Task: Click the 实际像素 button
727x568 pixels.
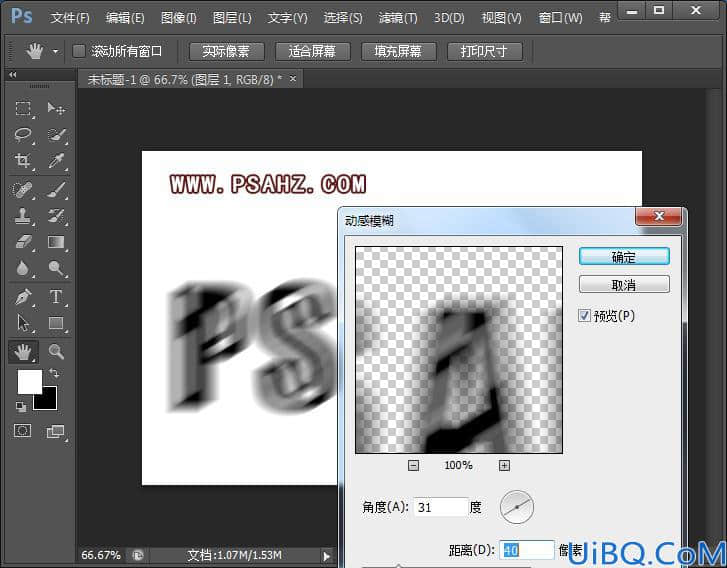Action: point(226,51)
